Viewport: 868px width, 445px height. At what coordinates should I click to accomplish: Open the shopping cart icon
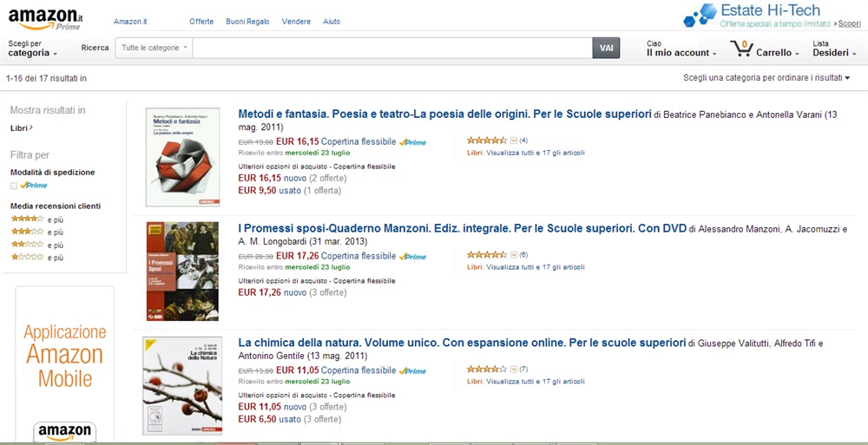[741, 49]
